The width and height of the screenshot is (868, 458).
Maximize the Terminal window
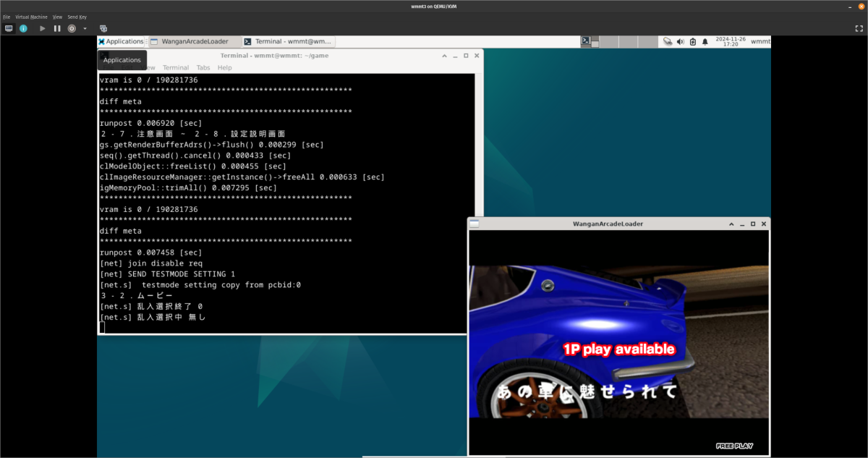click(x=466, y=56)
